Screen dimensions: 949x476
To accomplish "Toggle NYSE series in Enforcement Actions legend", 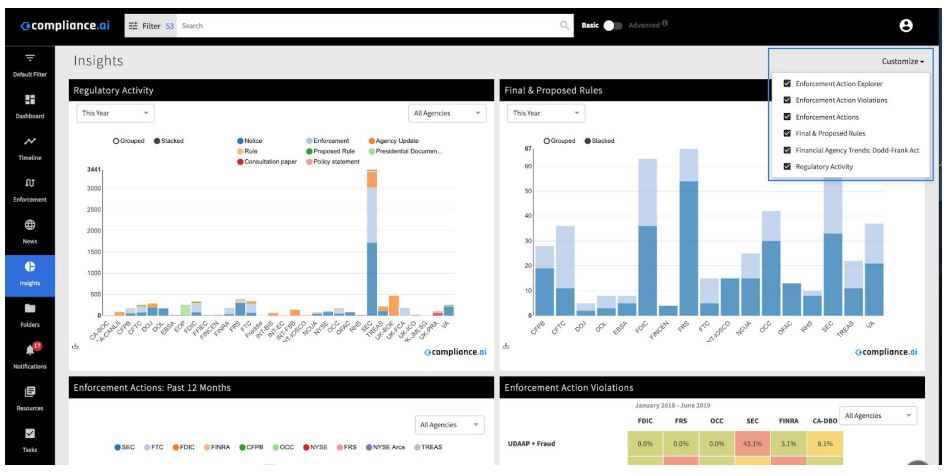I will pos(315,448).
